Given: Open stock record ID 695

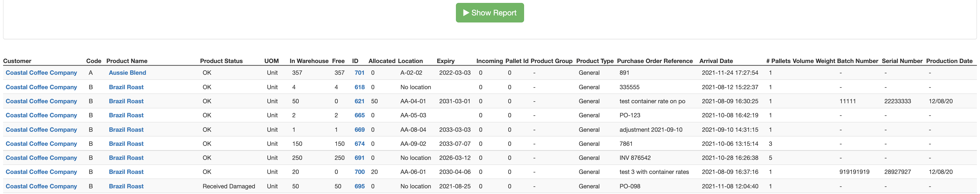Looking at the screenshot, I should coord(359,186).
